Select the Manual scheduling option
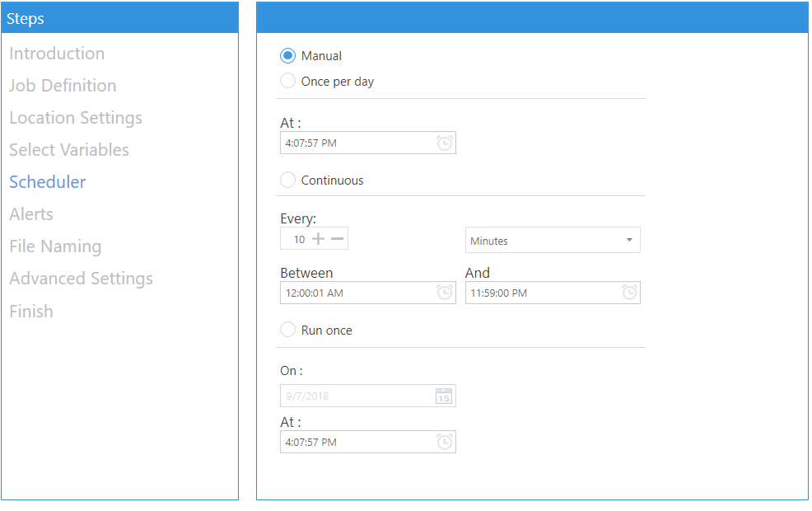The width and height of the screenshot is (812, 511). [x=288, y=55]
